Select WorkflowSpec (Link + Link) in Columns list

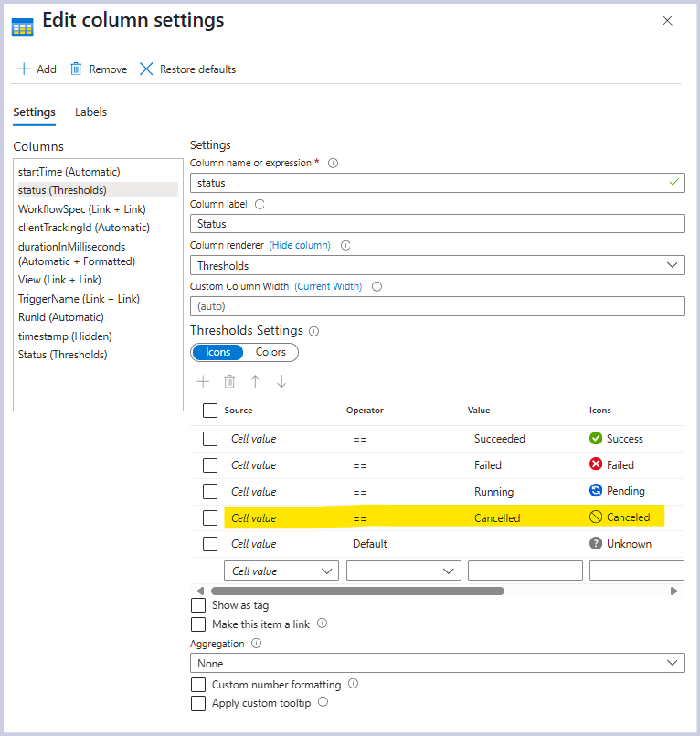tap(81, 209)
